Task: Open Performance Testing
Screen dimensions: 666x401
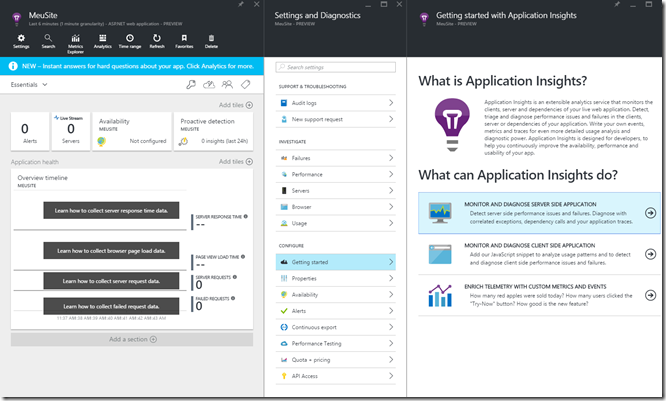Action: [x=336, y=343]
